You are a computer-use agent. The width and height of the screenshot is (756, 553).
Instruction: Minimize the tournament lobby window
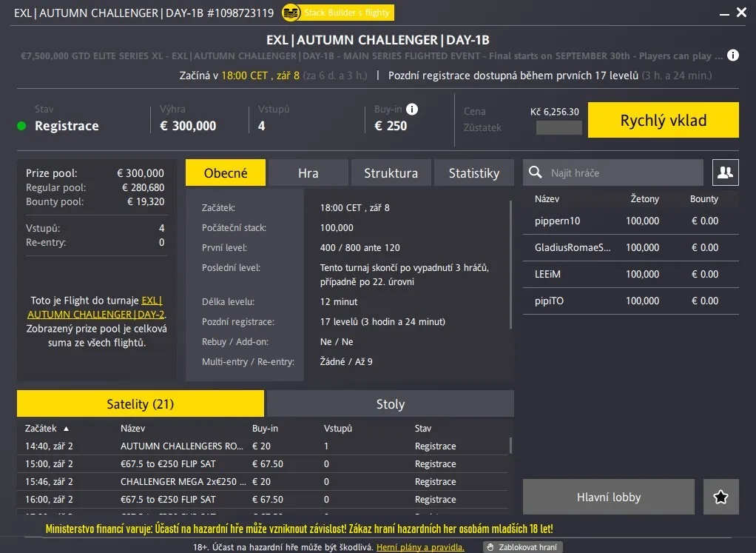pyautogui.click(x=723, y=14)
